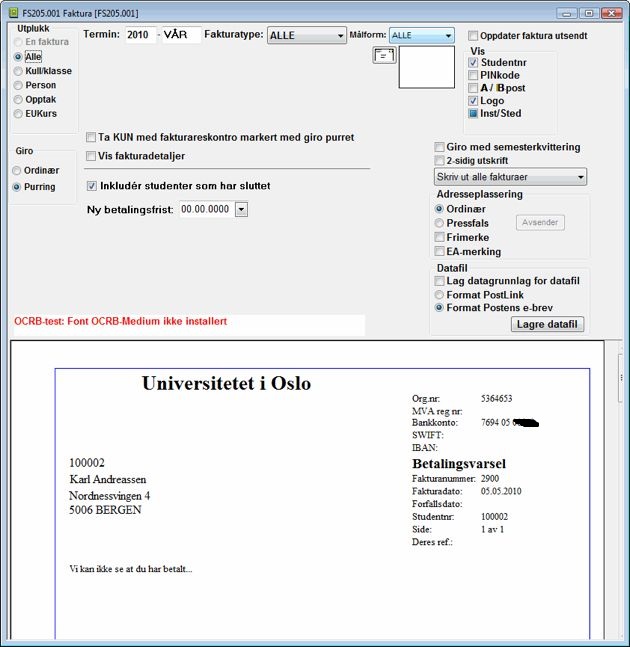Select Ordinær adresseplassering radio button
The image size is (630, 647).
[439, 209]
